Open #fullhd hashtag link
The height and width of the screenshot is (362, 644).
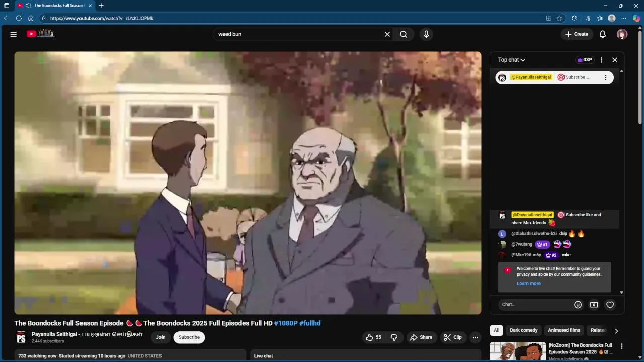pos(310,323)
